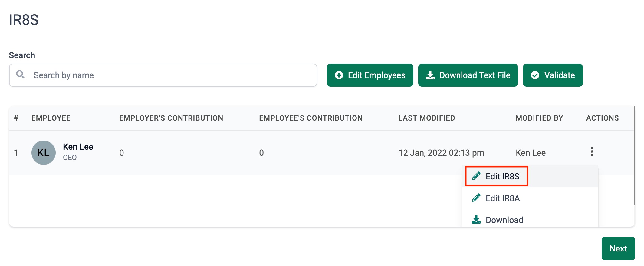This screenshot has width=644, height=266.
Task: Click the Employee's Contribution column header
Action: click(311, 118)
